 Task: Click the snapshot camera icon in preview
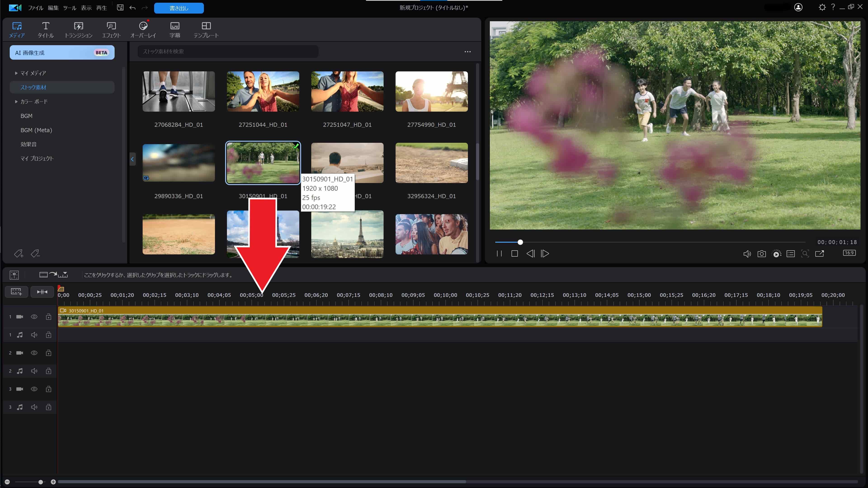pyautogui.click(x=762, y=254)
